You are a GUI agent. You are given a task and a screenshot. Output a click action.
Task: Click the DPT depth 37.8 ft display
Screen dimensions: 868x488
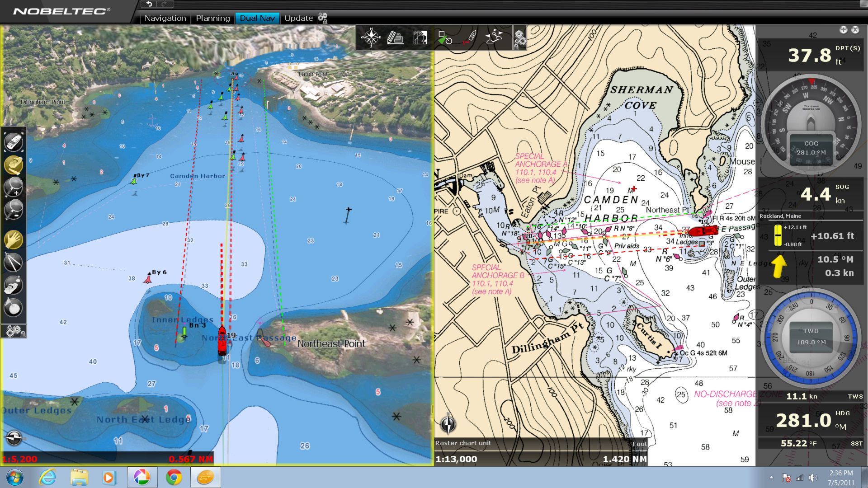point(811,55)
